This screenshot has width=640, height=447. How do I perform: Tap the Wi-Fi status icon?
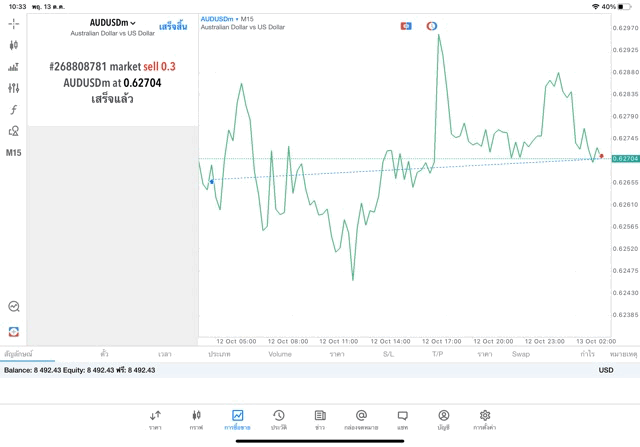tap(596, 7)
